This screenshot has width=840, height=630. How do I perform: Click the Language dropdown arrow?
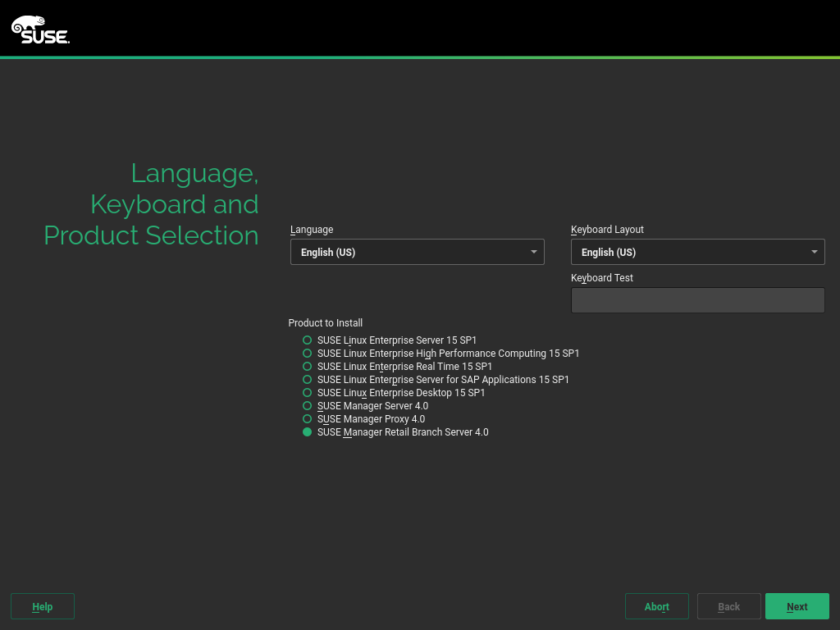(534, 252)
